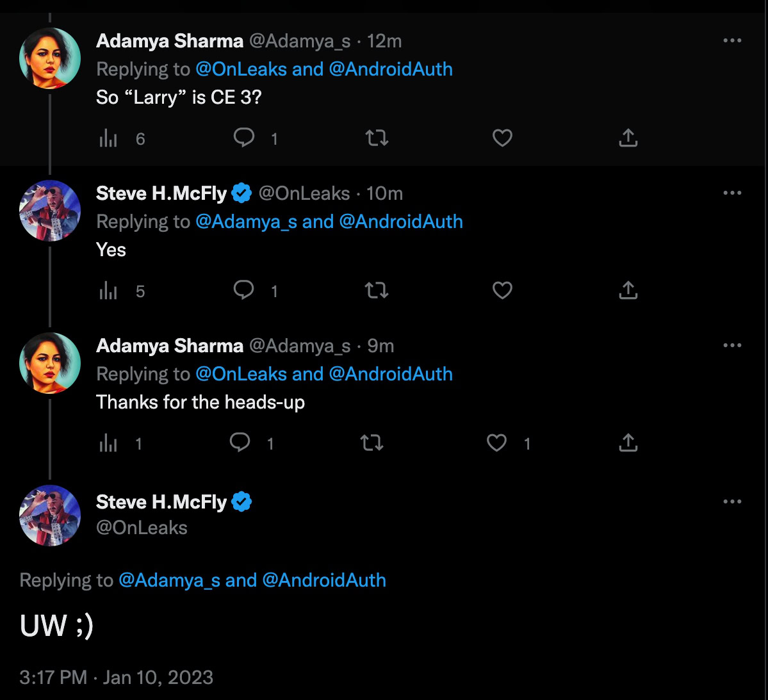Like the "Thanks for the heads-up" tweet
Viewport: 768px width, 700px height.
[x=497, y=443]
